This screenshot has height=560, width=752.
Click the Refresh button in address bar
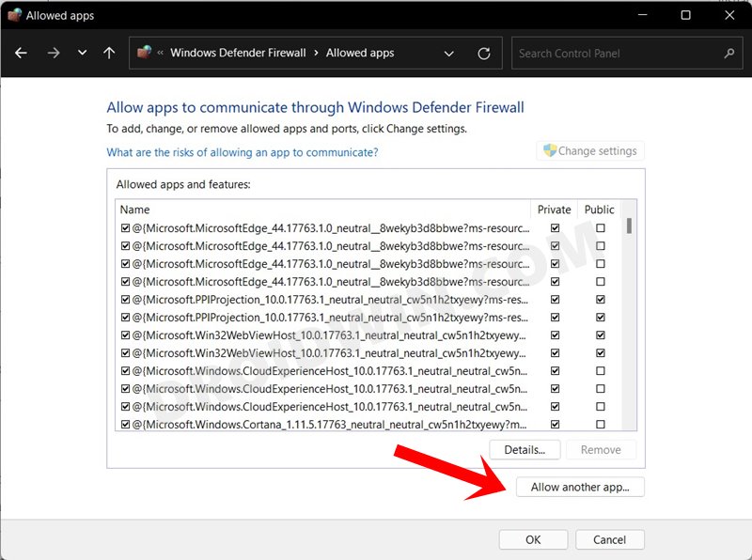click(485, 53)
